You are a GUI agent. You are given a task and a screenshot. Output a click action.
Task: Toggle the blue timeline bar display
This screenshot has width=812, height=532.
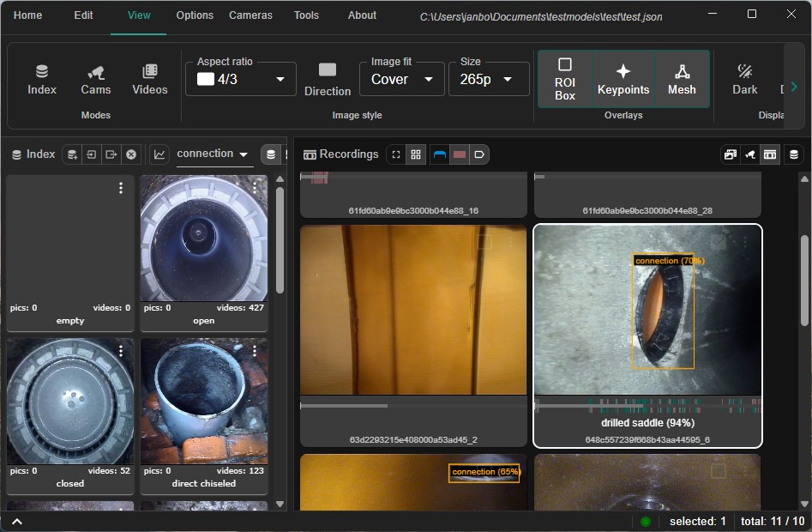tap(440, 154)
